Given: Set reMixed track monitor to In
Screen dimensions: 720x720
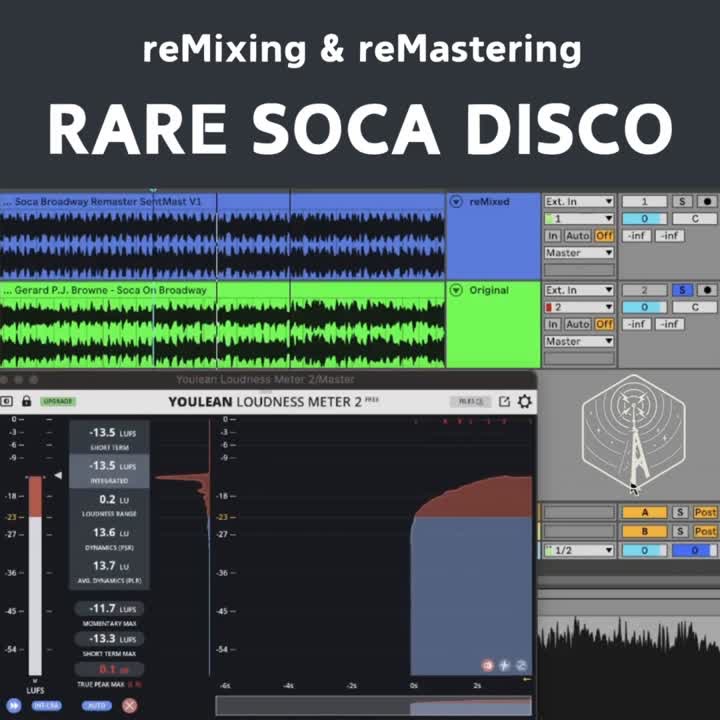Looking at the screenshot, I should pyautogui.click(x=552, y=236).
